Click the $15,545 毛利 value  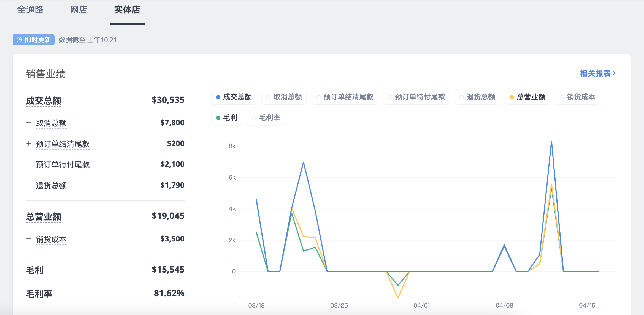click(168, 270)
